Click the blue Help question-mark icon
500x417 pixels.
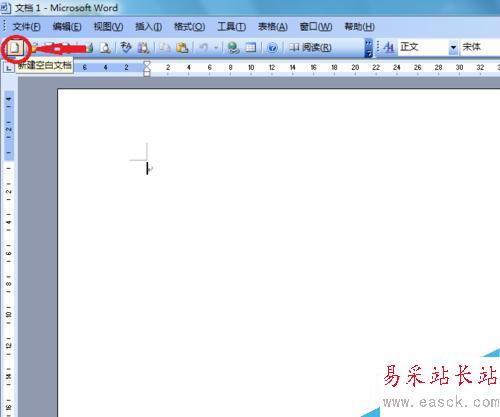pyautogui.click(x=272, y=48)
